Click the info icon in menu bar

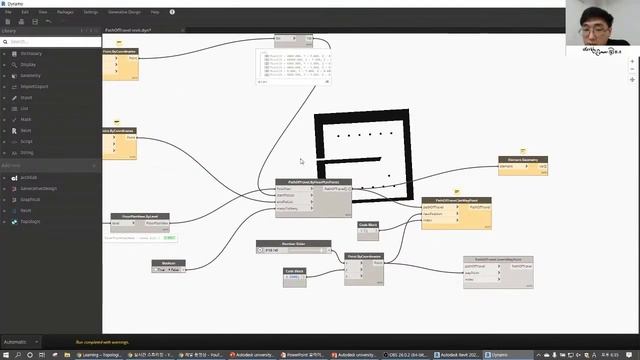click(x=172, y=12)
